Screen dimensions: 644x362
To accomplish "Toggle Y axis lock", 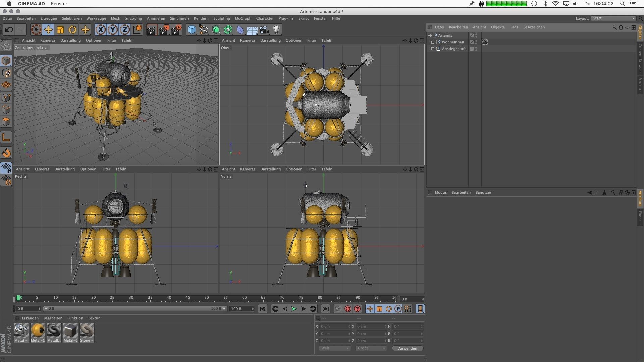I will click(113, 30).
